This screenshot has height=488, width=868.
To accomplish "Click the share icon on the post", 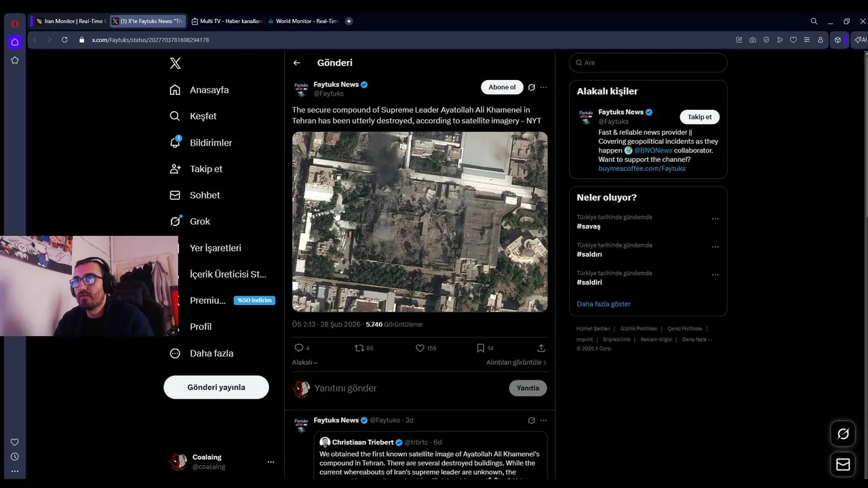I will (541, 348).
